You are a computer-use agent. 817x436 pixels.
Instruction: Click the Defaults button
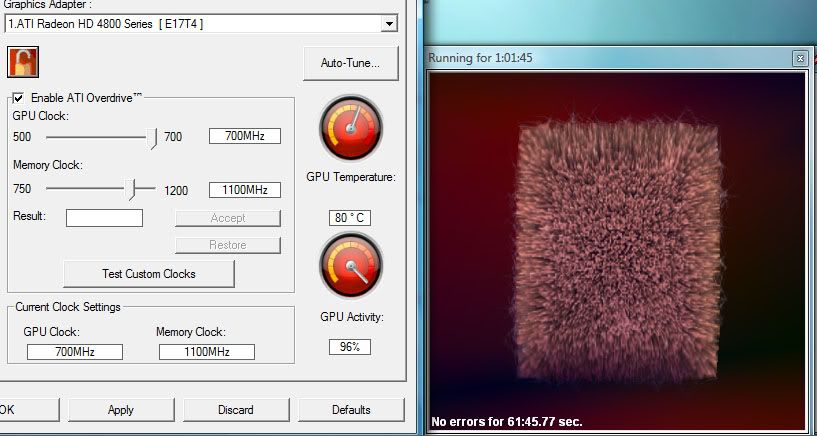[x=351, y=410]
